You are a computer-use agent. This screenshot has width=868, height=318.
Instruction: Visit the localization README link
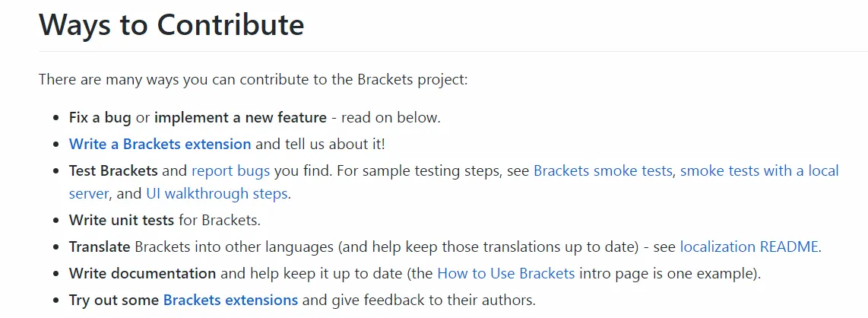coord(749,246)
